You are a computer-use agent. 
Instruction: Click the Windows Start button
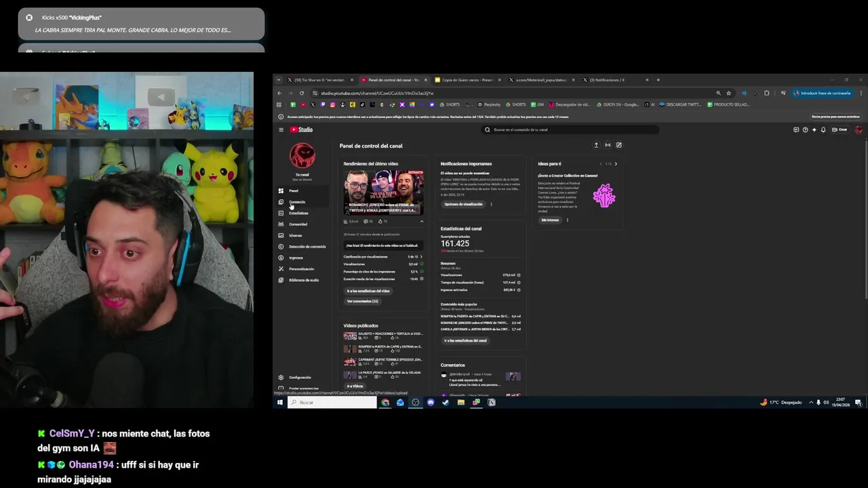[279, 403]
